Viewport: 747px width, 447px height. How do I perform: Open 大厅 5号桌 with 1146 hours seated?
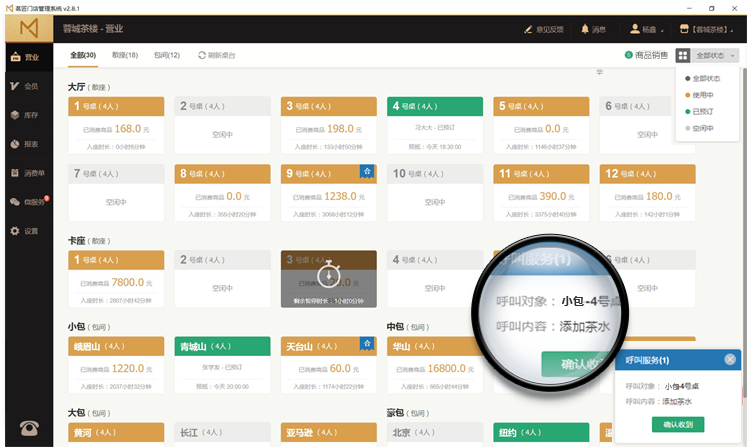point(541,125)
